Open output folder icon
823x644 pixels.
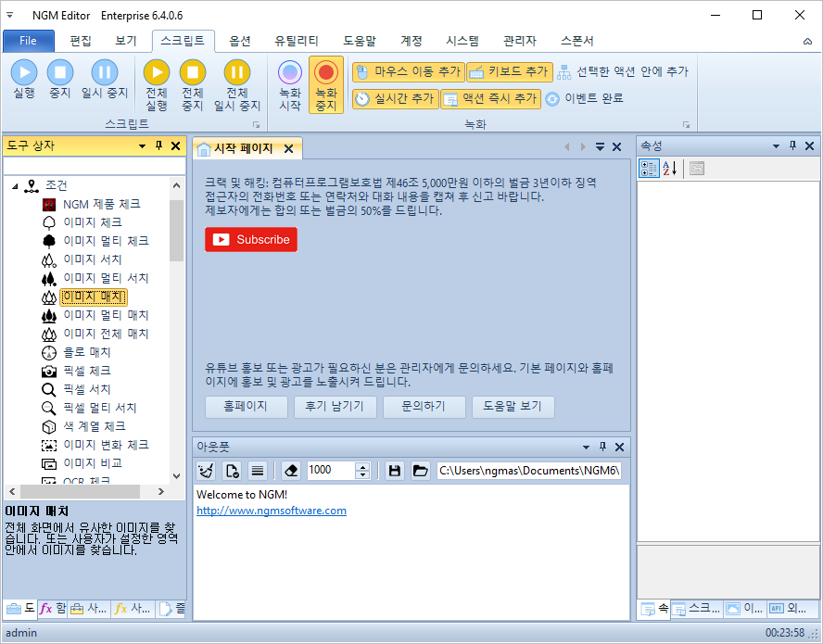(x=421, y=471)
